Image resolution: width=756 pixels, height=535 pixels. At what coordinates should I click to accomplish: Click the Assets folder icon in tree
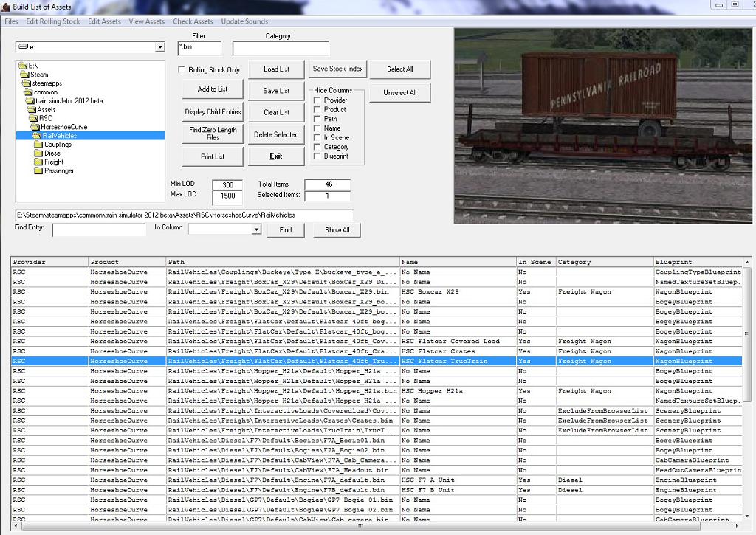32,109
